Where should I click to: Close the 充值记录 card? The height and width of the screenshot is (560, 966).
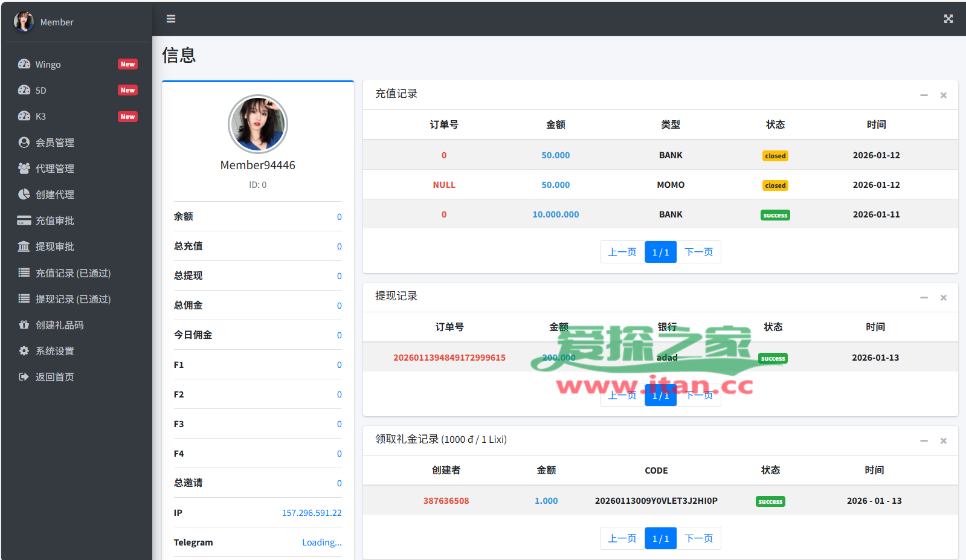943,95
